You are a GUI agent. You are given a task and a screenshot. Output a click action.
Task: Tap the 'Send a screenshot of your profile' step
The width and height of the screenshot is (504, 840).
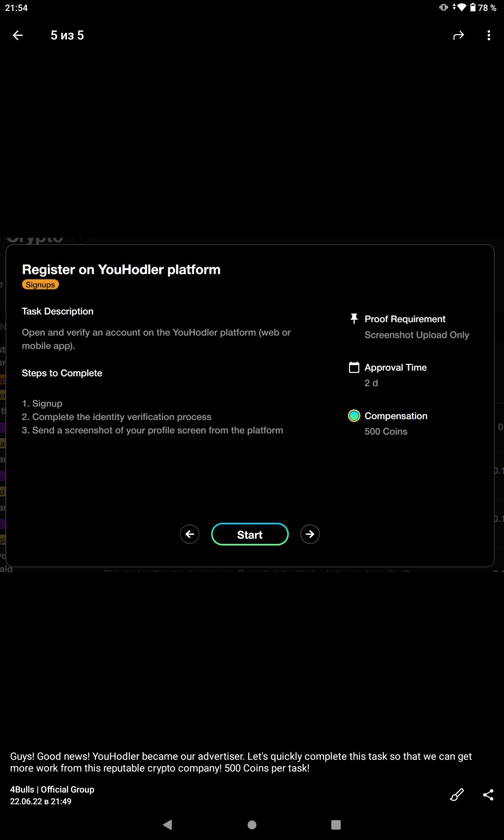tap(152, 430)
